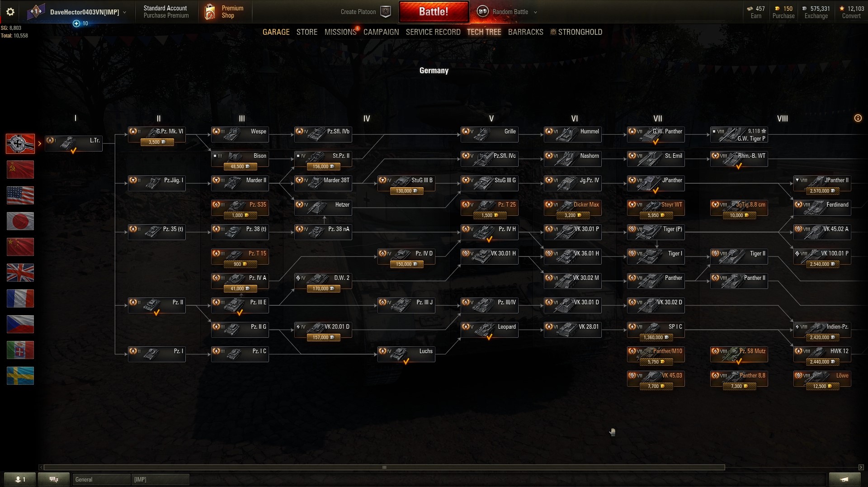Image resolution: width=868 pixels, height=487 pixels.
Task: Select the Tiger II tank node
Action: [x=739, y=256]
